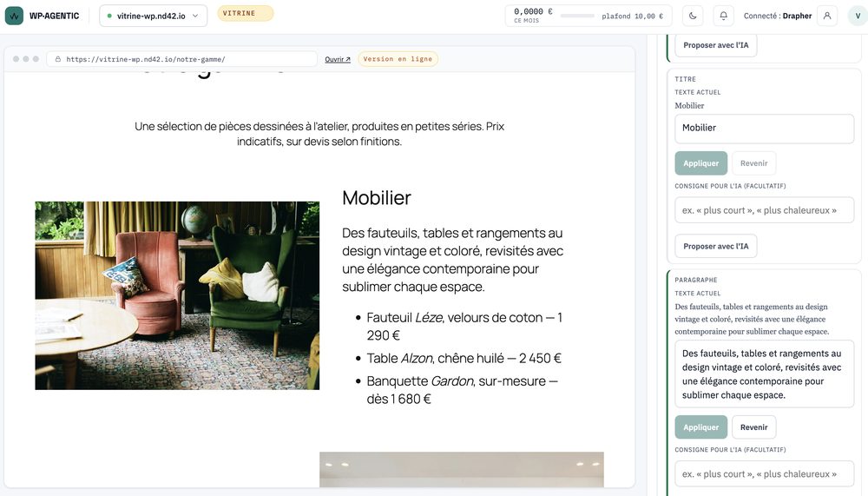Select the Mobilier description paragraph in preview
Image resolution: width=868 pixels, height=496 pixels.
tap(452, 260)
